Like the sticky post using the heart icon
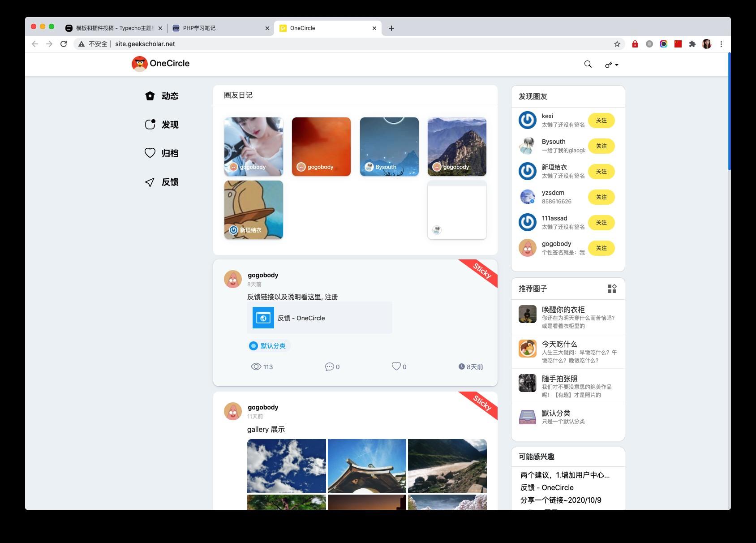Image resolution: width=756 pixels, height=543 pixels. tap(396, 366)
